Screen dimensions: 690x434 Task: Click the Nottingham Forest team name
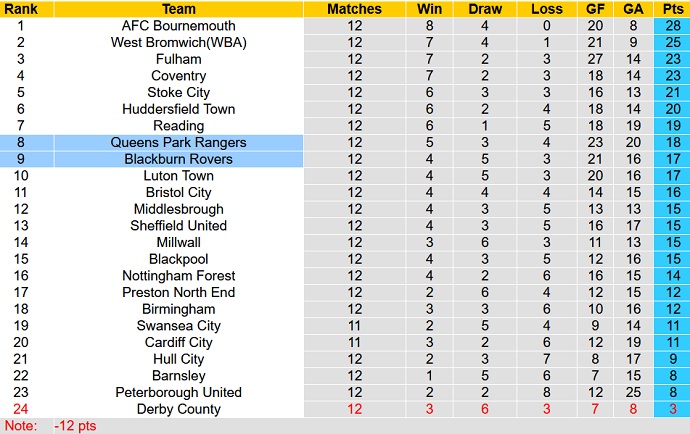(179, 276)
